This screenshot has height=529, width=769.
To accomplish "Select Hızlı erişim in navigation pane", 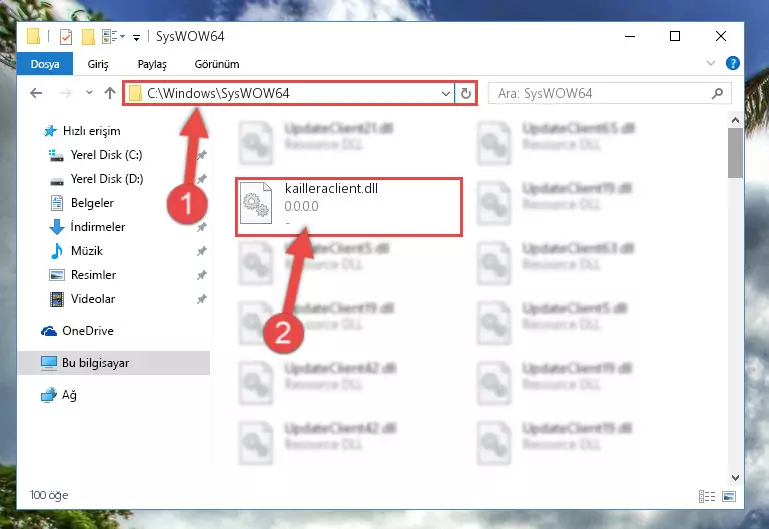I will point(91,131).
